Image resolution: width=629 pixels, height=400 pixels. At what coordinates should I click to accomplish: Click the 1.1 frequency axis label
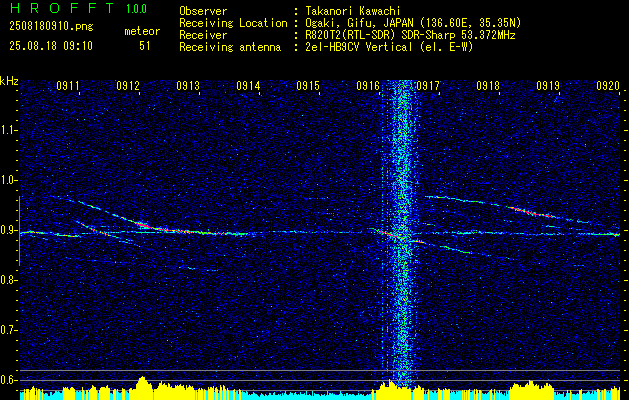(9, 130)
